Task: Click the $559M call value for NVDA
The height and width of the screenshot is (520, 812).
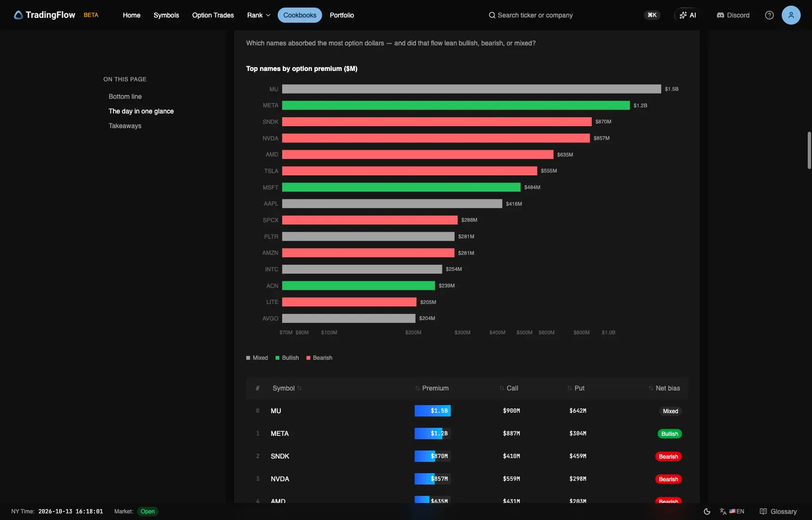Action: coord(511,479)
